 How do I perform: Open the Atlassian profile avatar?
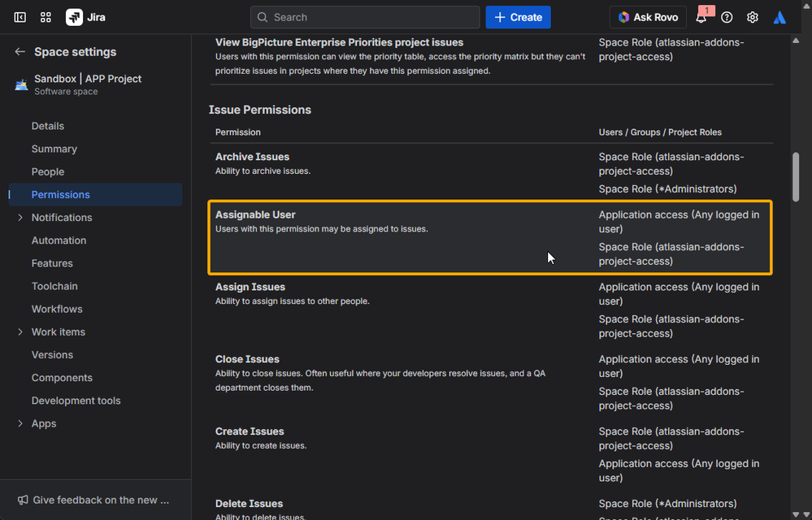tap(779, 17)
